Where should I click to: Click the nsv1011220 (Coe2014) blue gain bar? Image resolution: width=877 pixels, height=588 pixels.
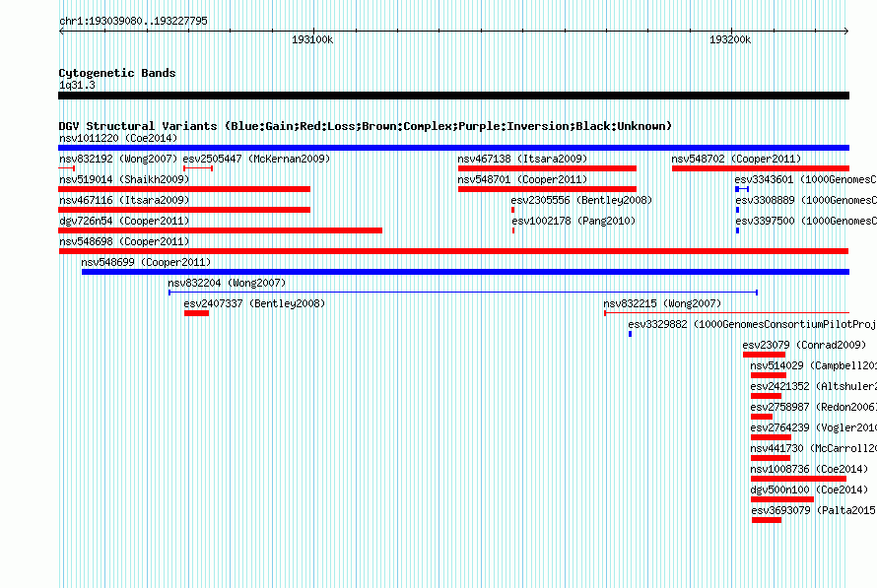(453, 148)
